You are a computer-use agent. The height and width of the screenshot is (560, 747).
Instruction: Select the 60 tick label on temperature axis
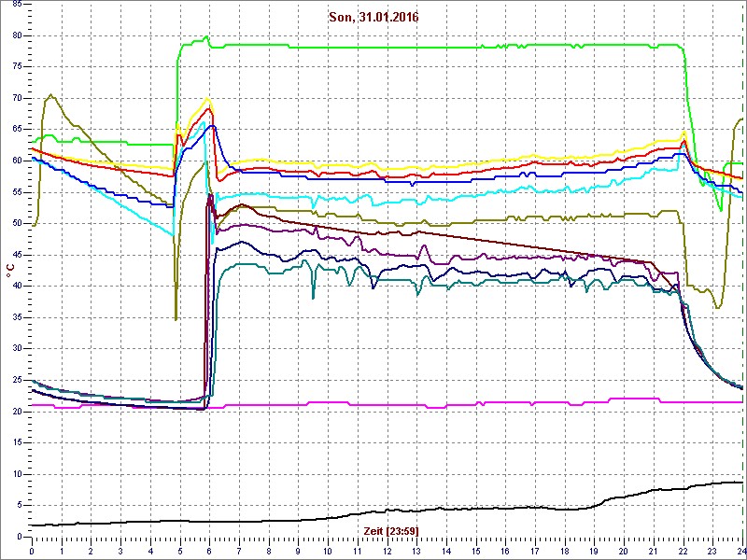coord(17,161)
